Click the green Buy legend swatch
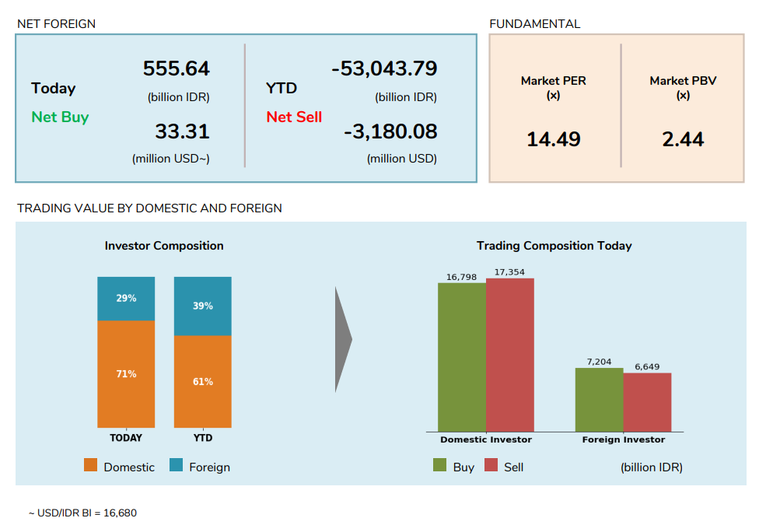759x532 pixels. (439, 466)
